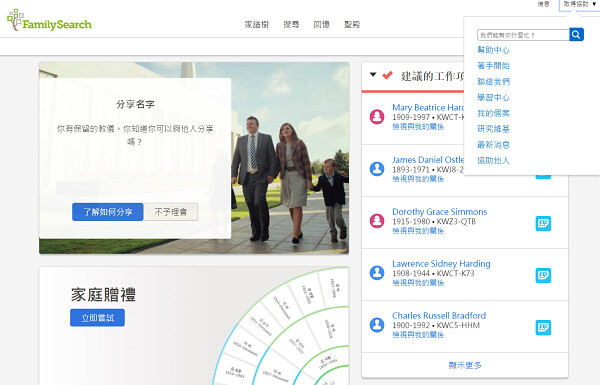Open the 取得協助 dropdown at top right

pyautogui.click(x=579, y=4)
